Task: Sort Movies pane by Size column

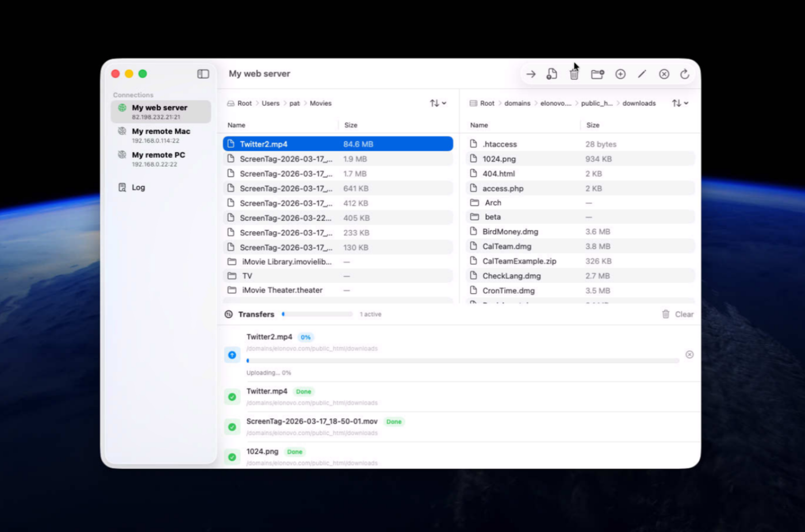Action: click(351, 125)
